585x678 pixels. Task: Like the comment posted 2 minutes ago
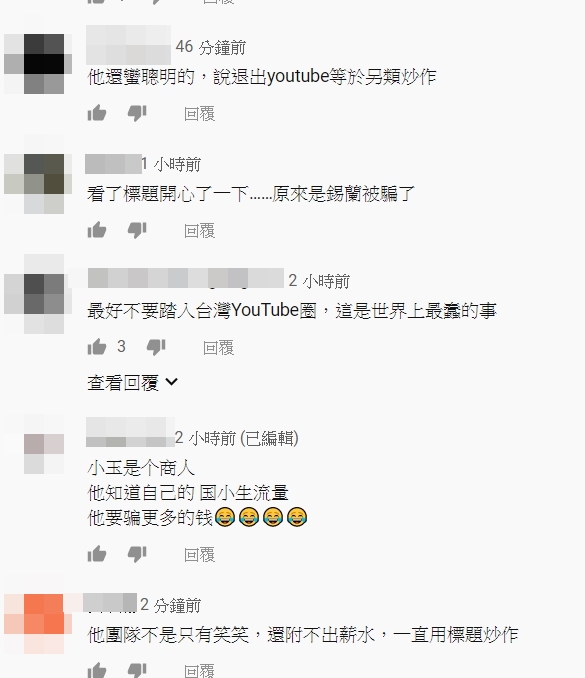97,670
